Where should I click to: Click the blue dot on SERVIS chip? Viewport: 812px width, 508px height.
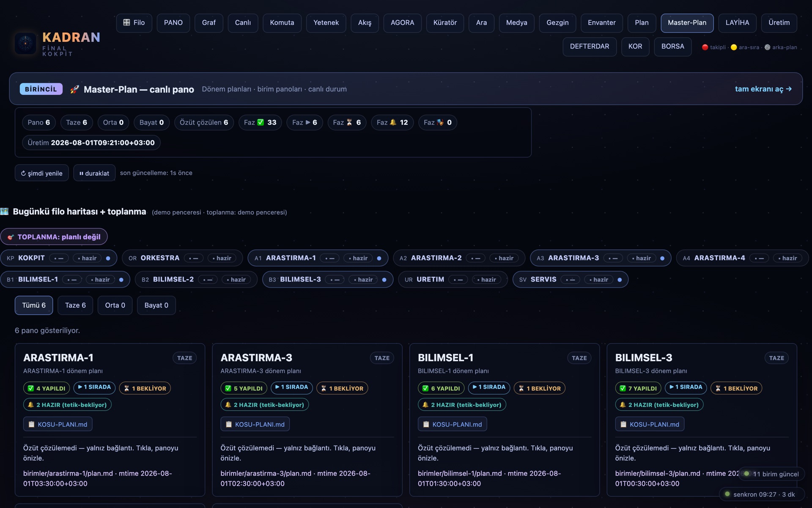620,280
